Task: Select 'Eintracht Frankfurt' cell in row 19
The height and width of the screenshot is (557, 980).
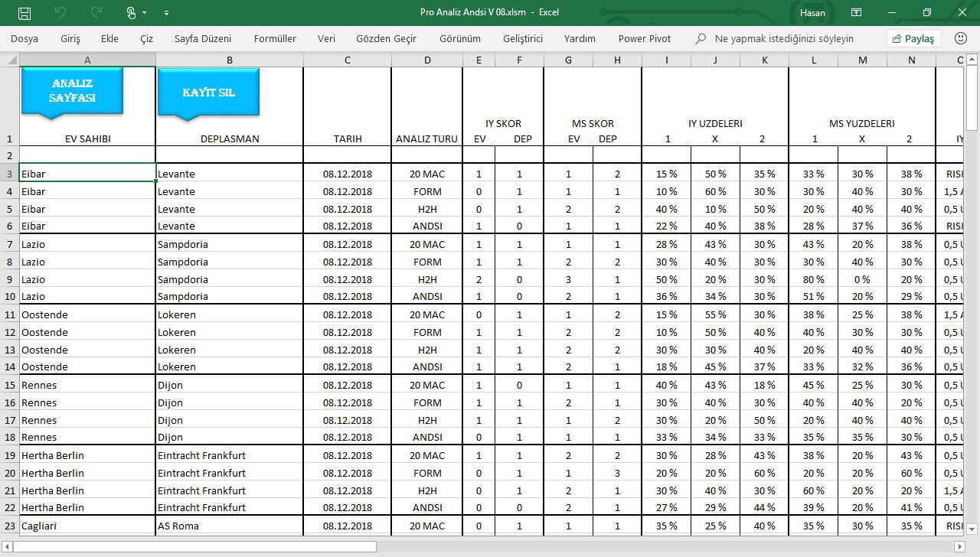Action: coord(230,455)
